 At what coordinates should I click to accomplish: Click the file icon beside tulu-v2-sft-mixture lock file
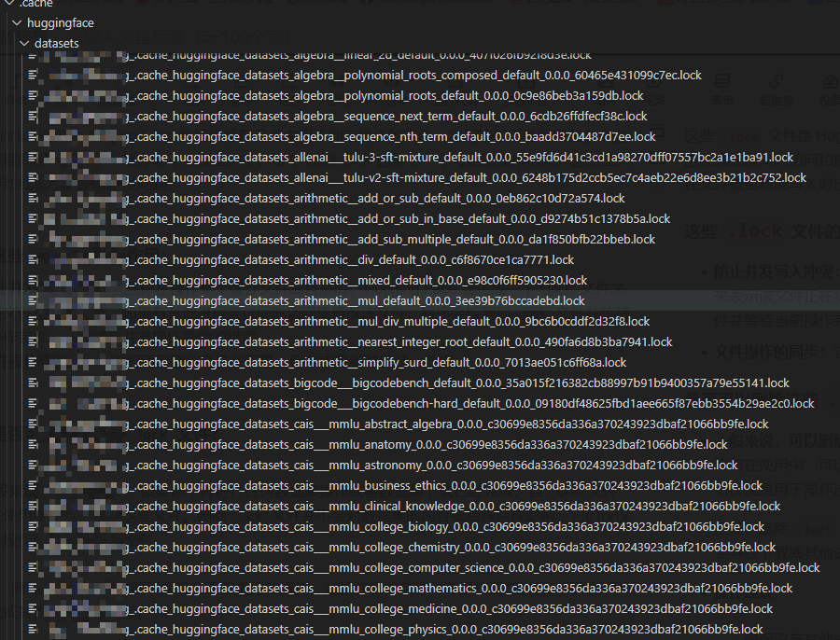tap(32, 177)
